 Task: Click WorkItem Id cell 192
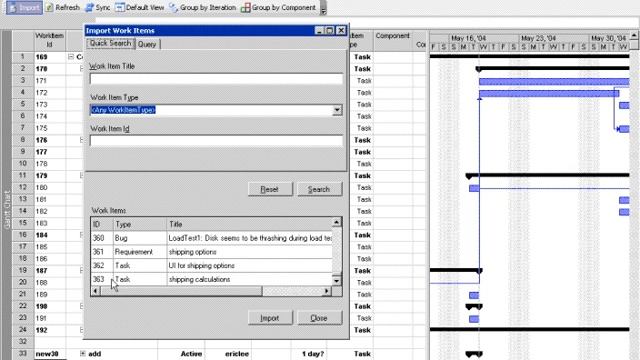pyautogui.click(x=49, y=330)
